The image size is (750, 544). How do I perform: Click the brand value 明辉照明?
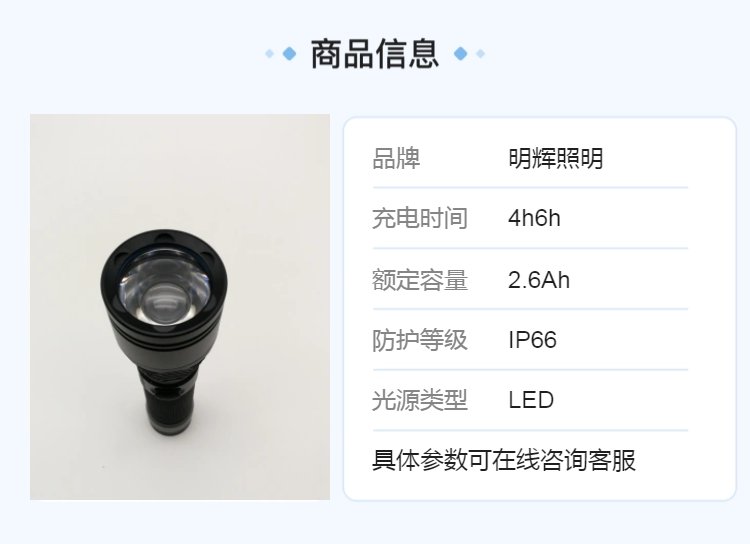556,158
